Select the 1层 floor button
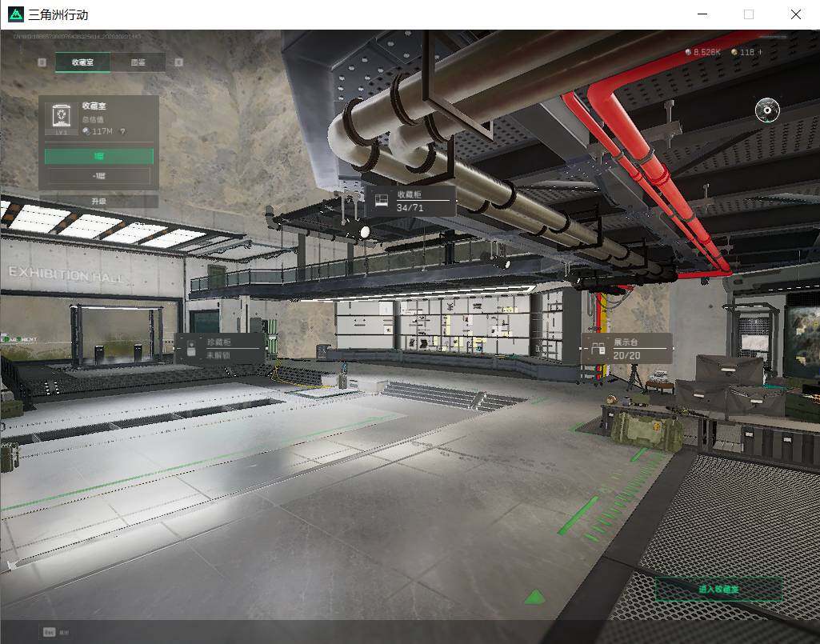The width and height of the screenshot is (820, 644). [x=99, y=156]
